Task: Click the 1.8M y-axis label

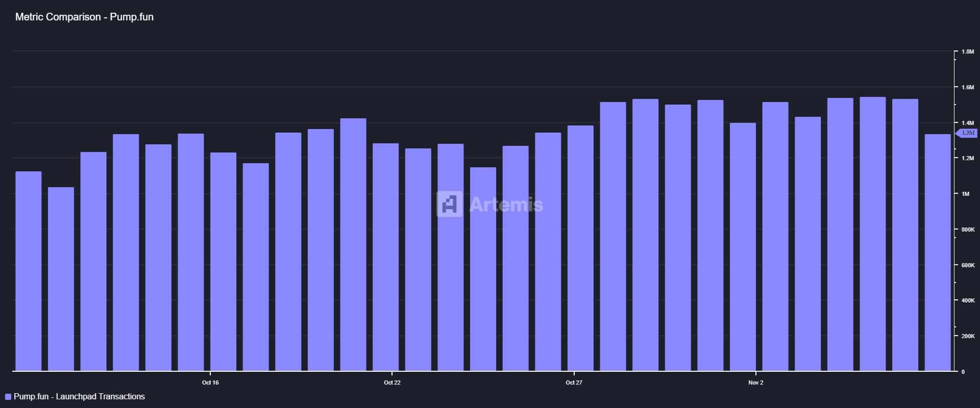Action: coord(968,52)
